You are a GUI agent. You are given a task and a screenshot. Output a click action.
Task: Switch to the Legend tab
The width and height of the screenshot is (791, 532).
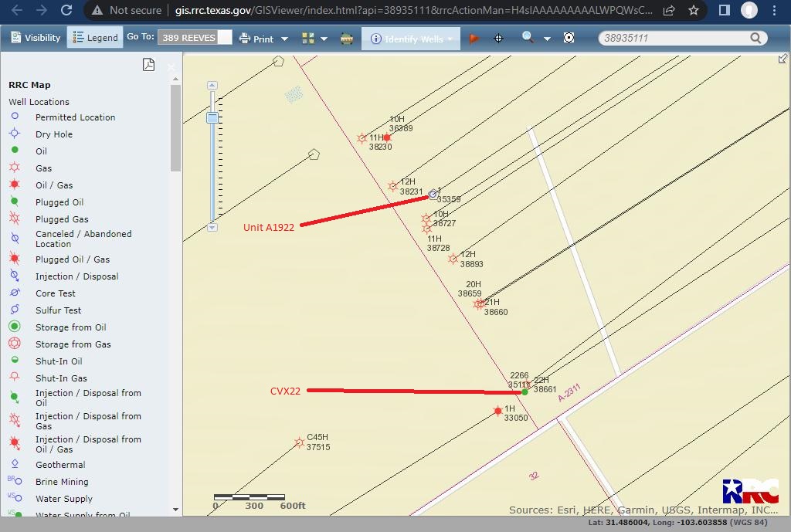95,38
